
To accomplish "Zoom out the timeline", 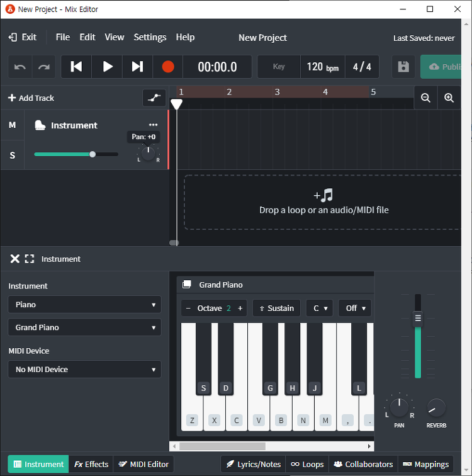I will (425, 98).
